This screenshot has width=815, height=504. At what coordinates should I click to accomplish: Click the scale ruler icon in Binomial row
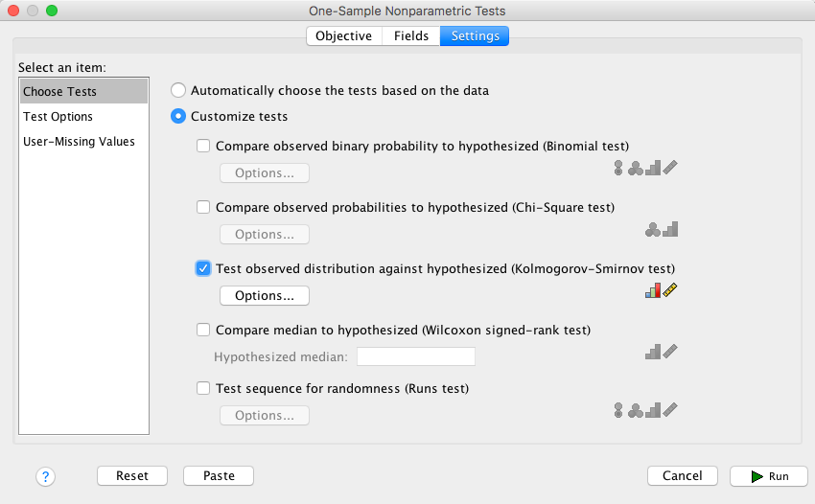click(670, 169)
